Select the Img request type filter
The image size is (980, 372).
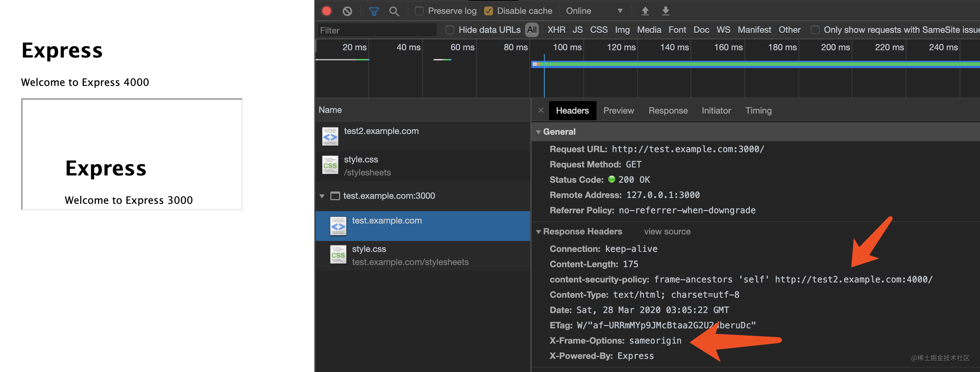622,29
